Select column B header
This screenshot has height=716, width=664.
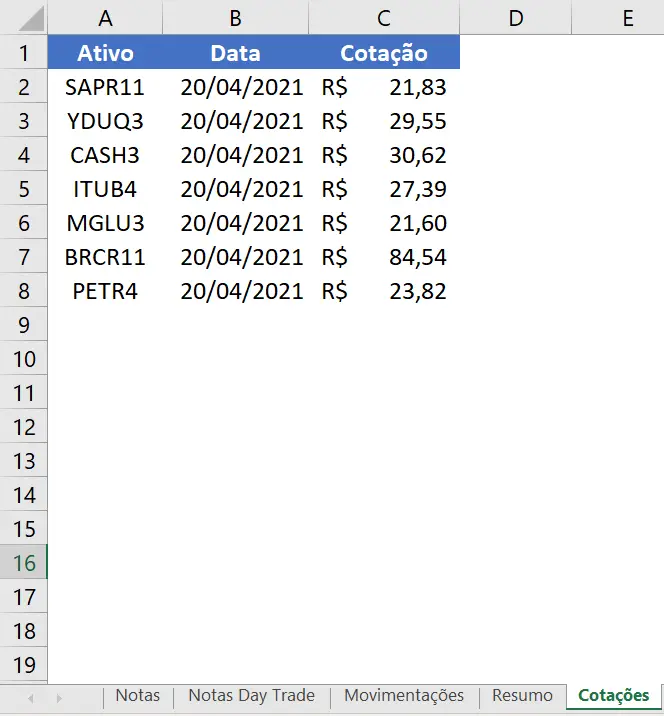235,17
